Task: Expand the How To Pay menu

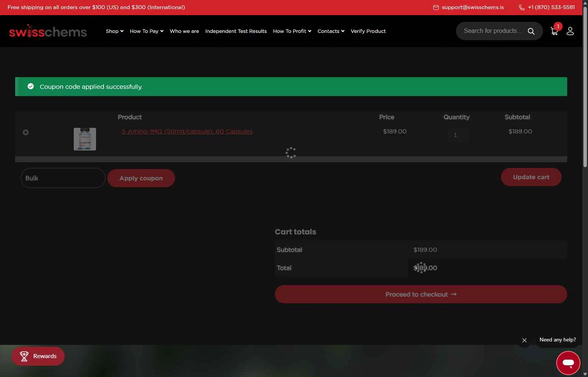Action: pos(147,31)
